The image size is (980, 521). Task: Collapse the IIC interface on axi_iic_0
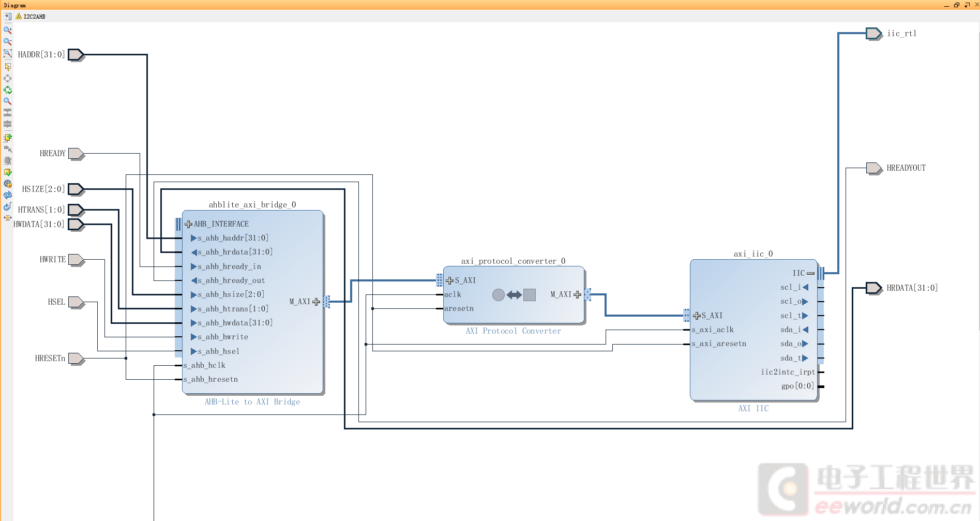(810, 273)
